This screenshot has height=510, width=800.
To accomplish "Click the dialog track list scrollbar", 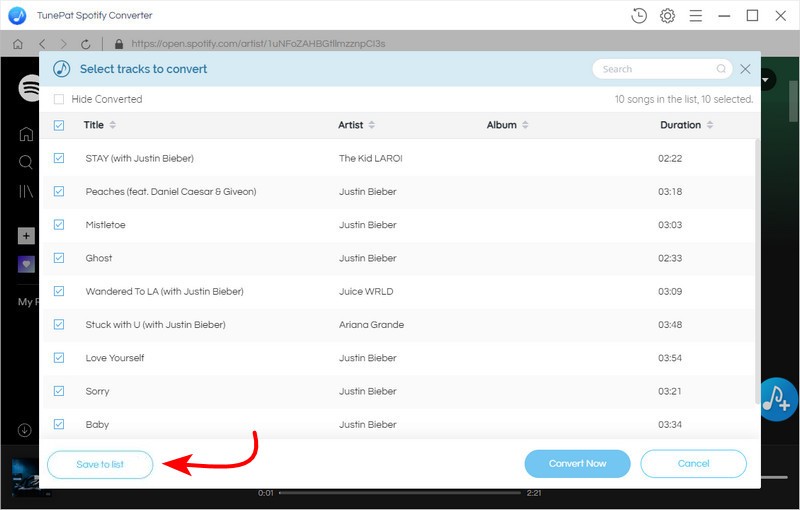I will pyautogui.click(x=757, y=272).
